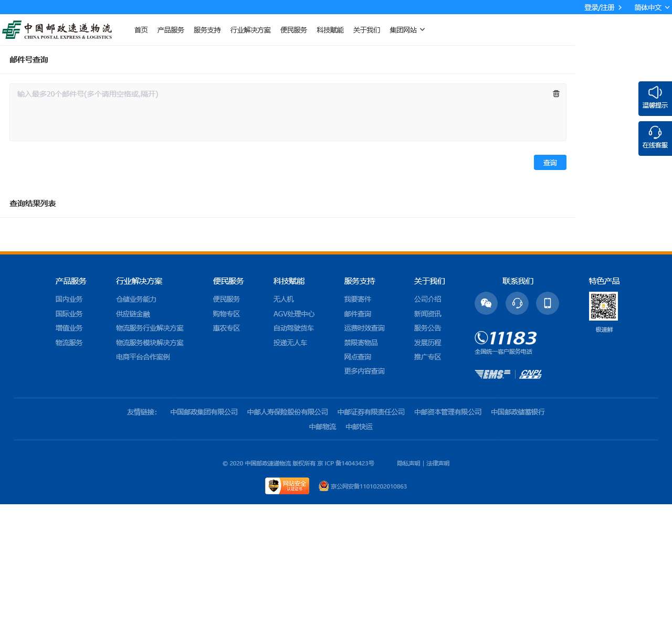Click the trash icon to clear tracking numbers
672x627 pixels.
pyautogui.click(x=556, y=94)
